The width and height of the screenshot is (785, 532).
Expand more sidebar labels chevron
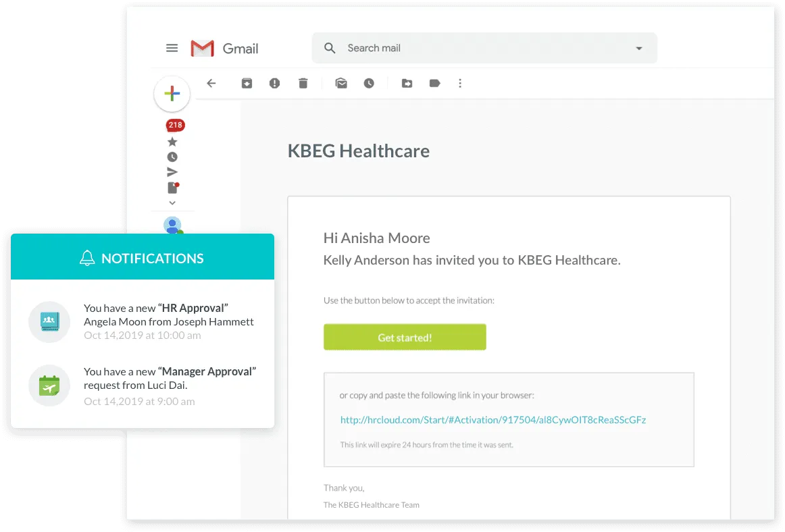(172, 203)
